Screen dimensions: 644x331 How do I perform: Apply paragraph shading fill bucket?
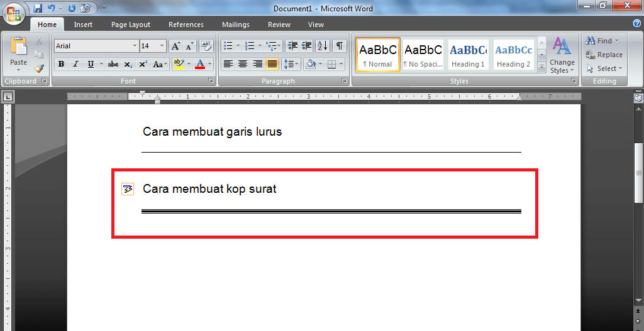coord(311,64)
